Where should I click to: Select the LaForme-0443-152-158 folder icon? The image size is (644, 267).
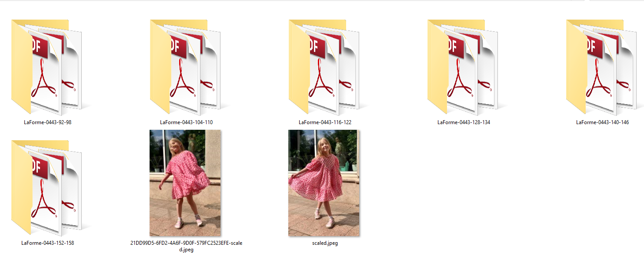(47, 187)
